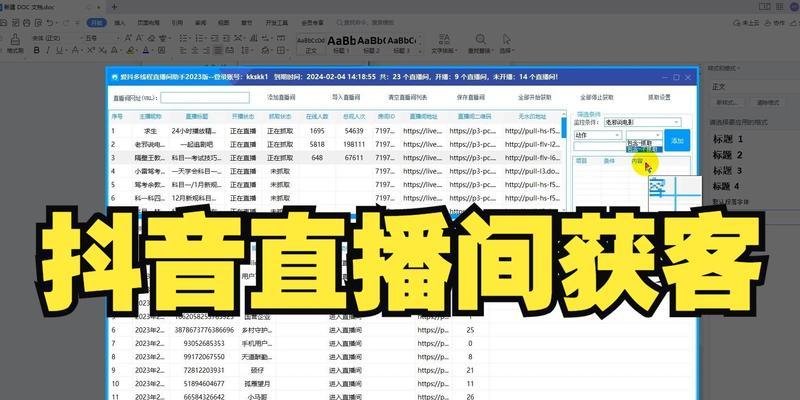
Task: Open the monitor condition combo box
Action: (x=642, y=122)
